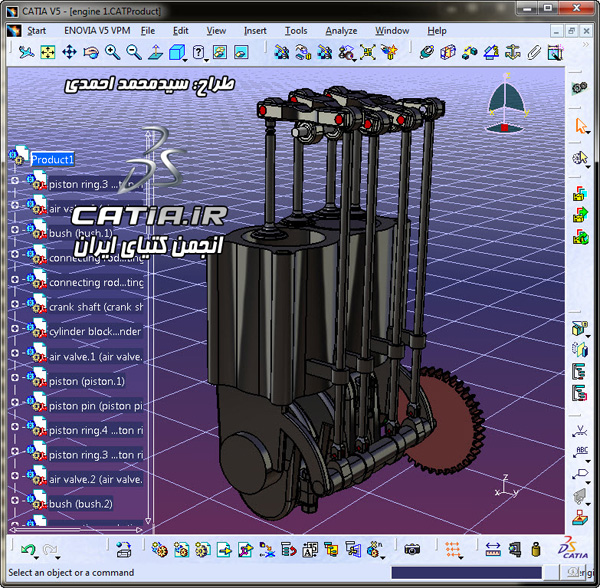Open the isometric view cube dropdown arrow

tap(185, 60)
